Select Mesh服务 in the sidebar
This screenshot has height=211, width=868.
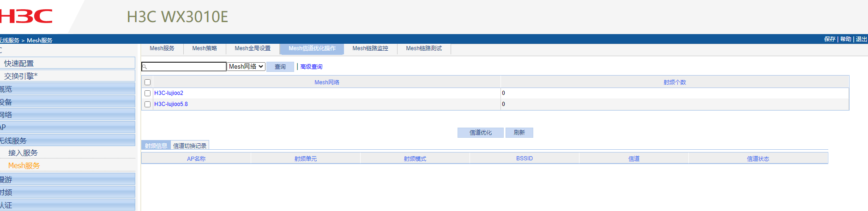pos(24,166)
